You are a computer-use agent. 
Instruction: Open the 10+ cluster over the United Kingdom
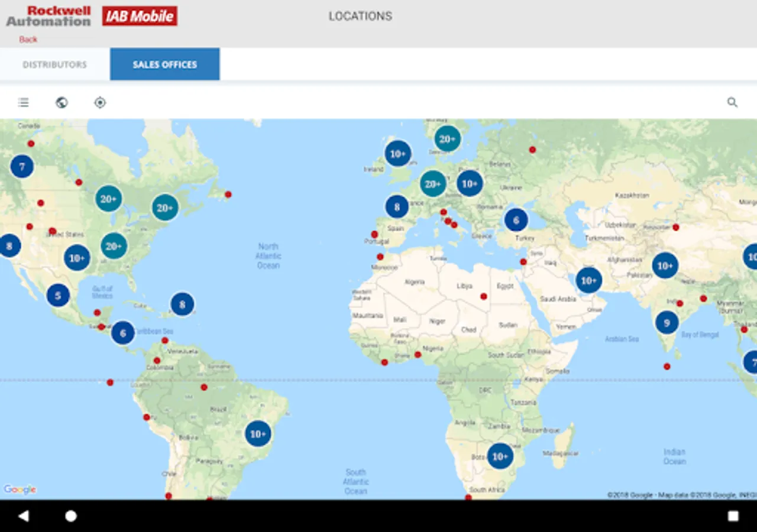(398, 154)
